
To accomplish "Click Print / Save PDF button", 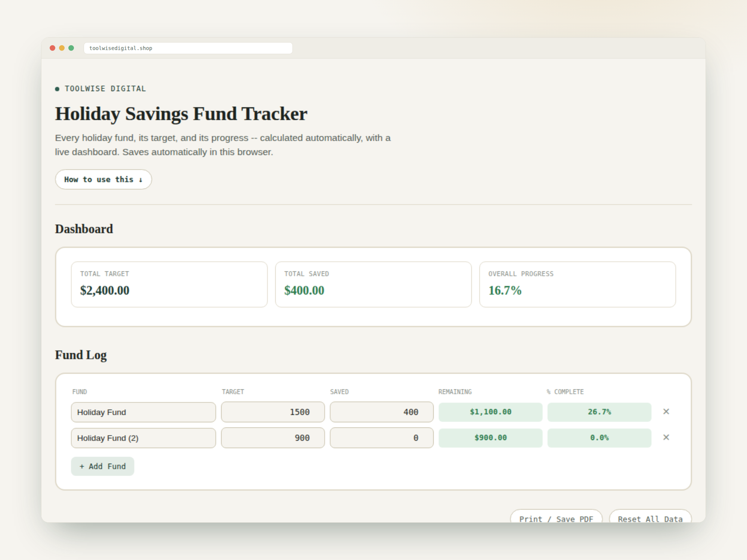I will pos(557,516).
